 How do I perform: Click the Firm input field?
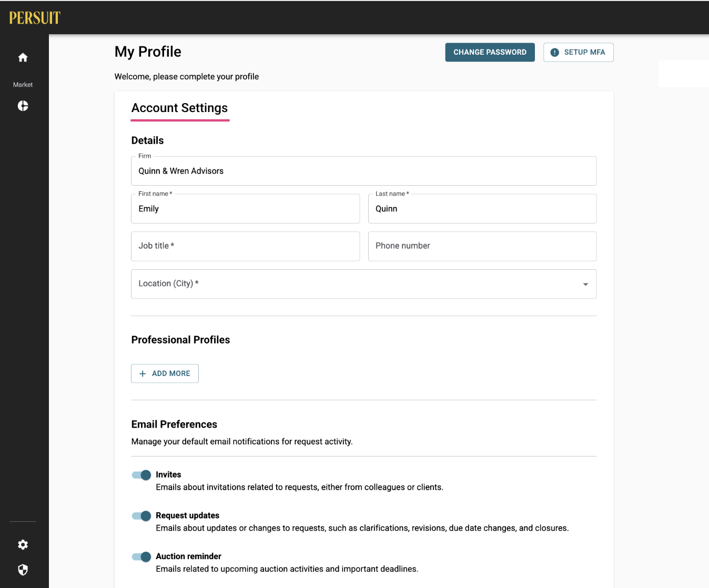click(363, 171)
